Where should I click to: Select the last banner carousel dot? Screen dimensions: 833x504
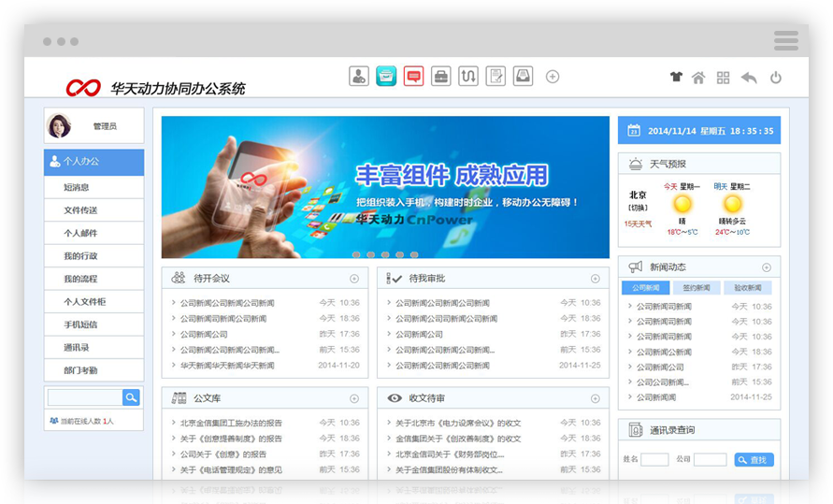[x=414, y=254]
